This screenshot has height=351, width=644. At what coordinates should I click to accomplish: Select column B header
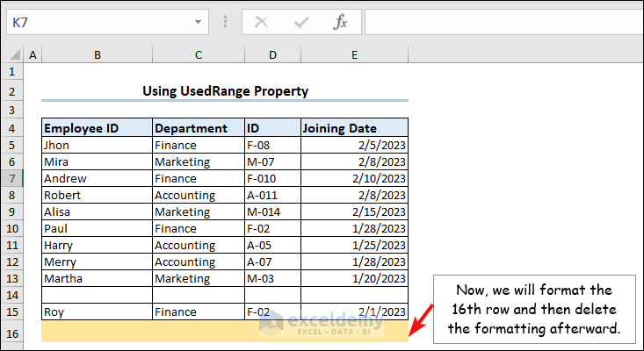97,54
